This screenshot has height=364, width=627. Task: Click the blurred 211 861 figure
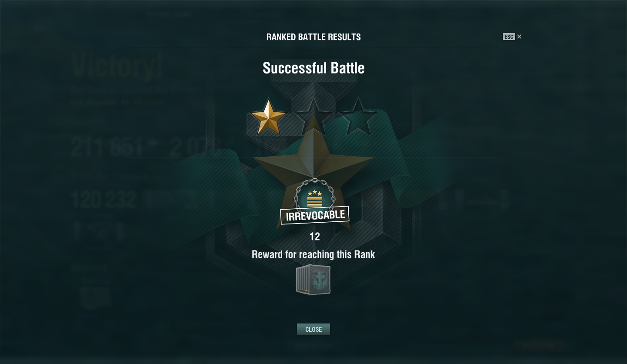click(108, 147)
